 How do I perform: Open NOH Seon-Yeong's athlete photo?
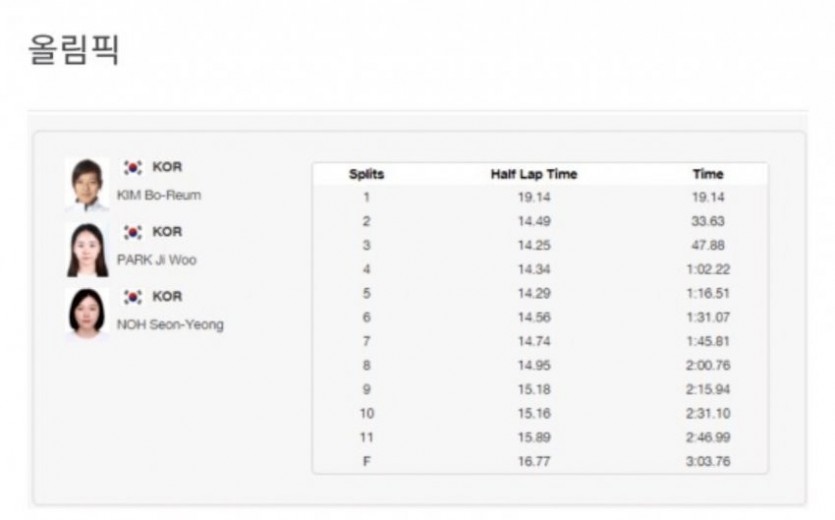coord(87,314)
